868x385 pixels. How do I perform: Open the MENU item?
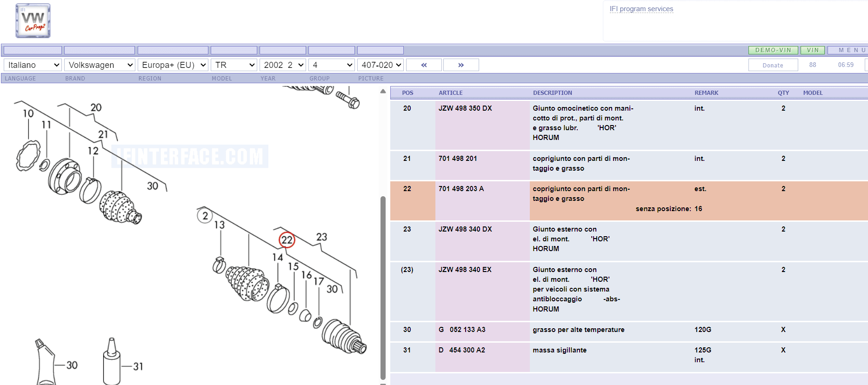click(x=849, y=50)
